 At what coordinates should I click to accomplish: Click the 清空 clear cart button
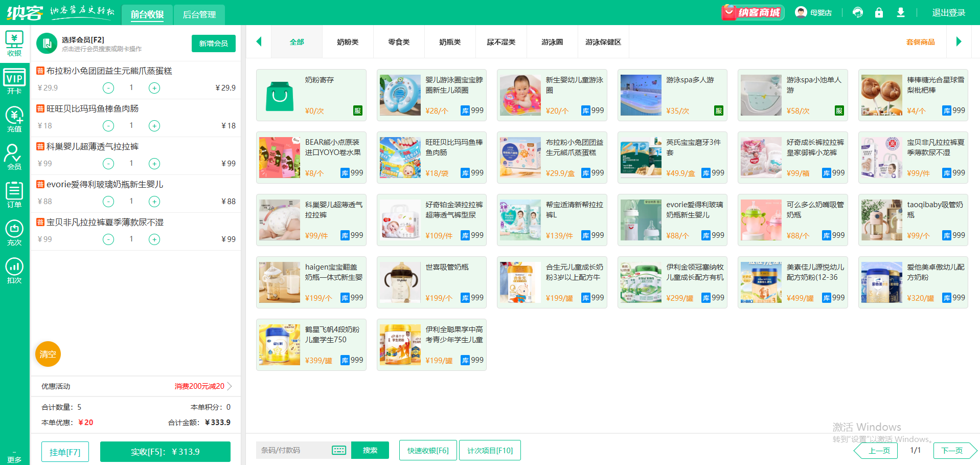(x=48, y=354)
